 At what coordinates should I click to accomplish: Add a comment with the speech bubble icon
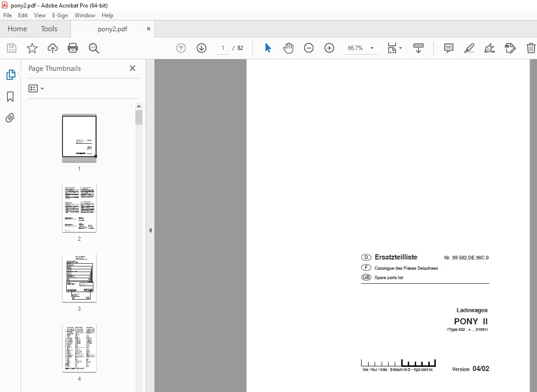[x=449, y=48]
